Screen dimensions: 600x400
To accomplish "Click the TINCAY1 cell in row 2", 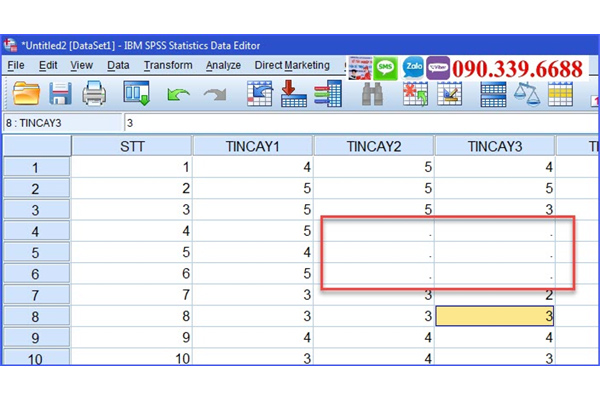I will coord(253,188).
